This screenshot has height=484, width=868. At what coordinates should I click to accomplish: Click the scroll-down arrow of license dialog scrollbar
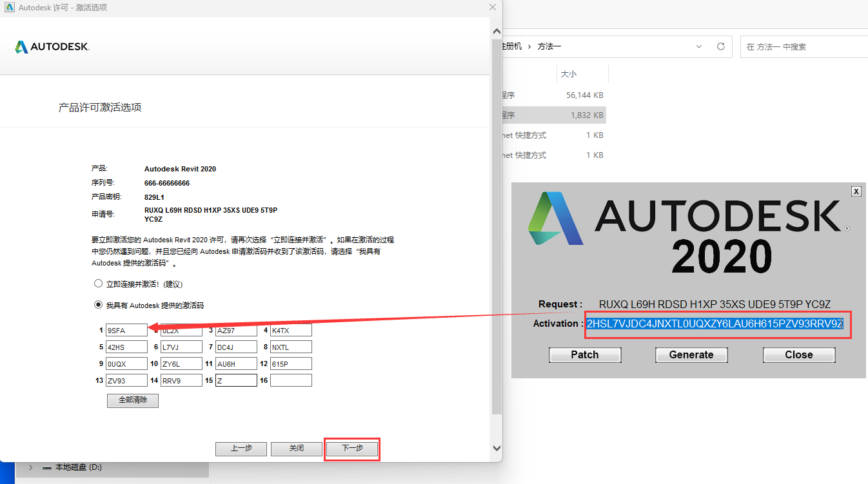coord(496,447)
